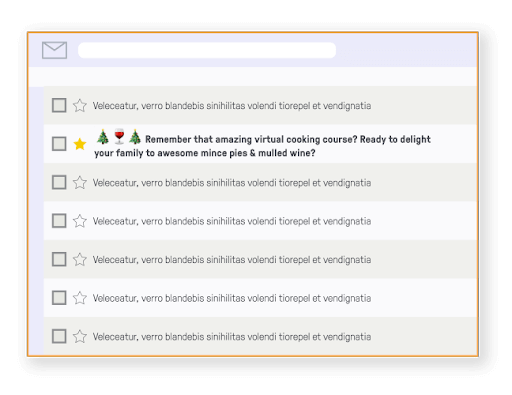This screenshot has height=395, width=512.
Task: Tick the first email's checkbox
Action: [59, 105]
